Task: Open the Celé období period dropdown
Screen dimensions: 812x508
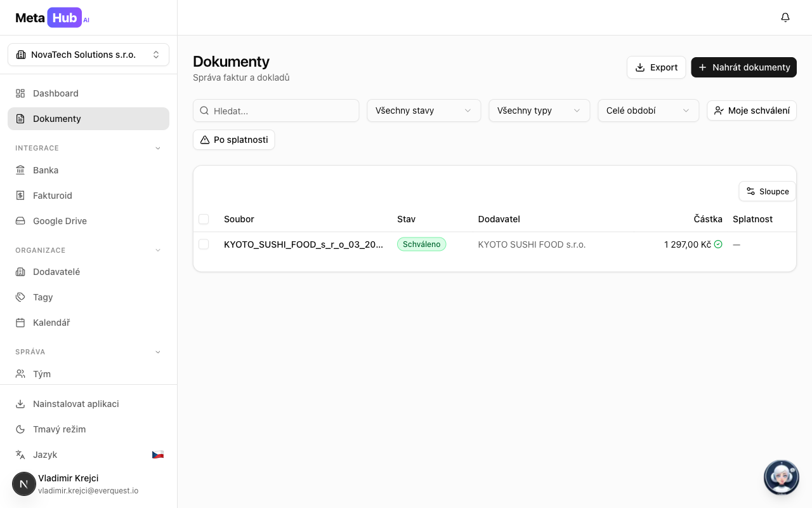Action: [648, 110]
